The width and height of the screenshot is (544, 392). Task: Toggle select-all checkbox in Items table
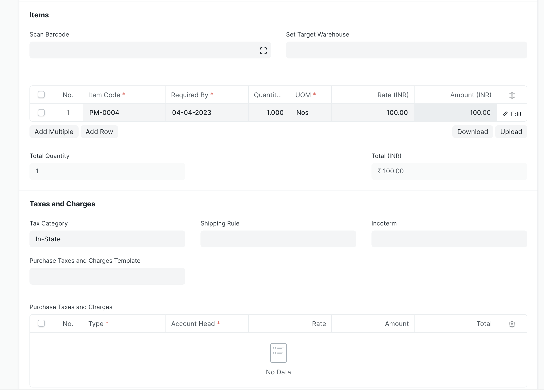click(41, 95)
